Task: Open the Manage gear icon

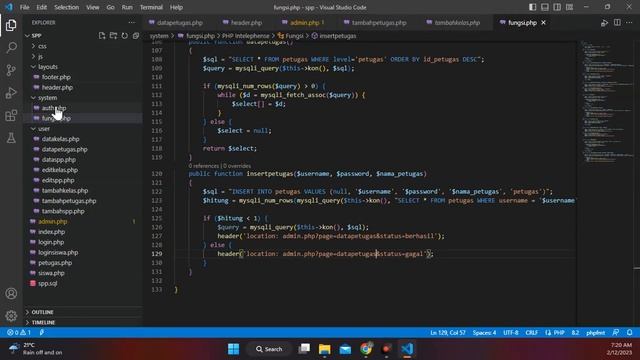Action: point(11,316)
